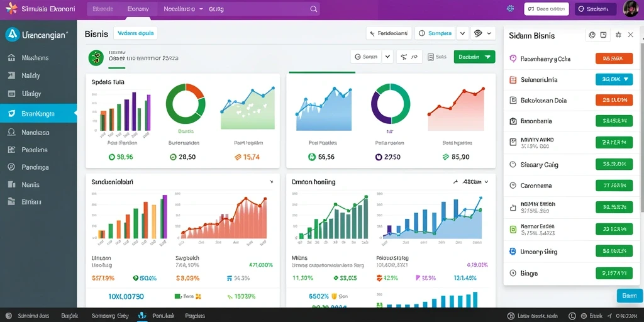Click the red line area chart thumbnail

(456, 109)
